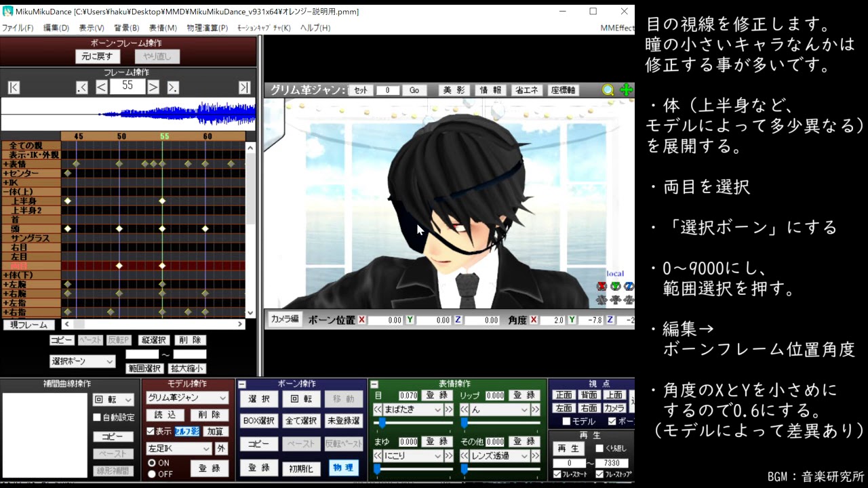The height and width of the screenshot is (488, 868).
Task: Jump to last frame arrow icon
Action: [x=244, y=87]
